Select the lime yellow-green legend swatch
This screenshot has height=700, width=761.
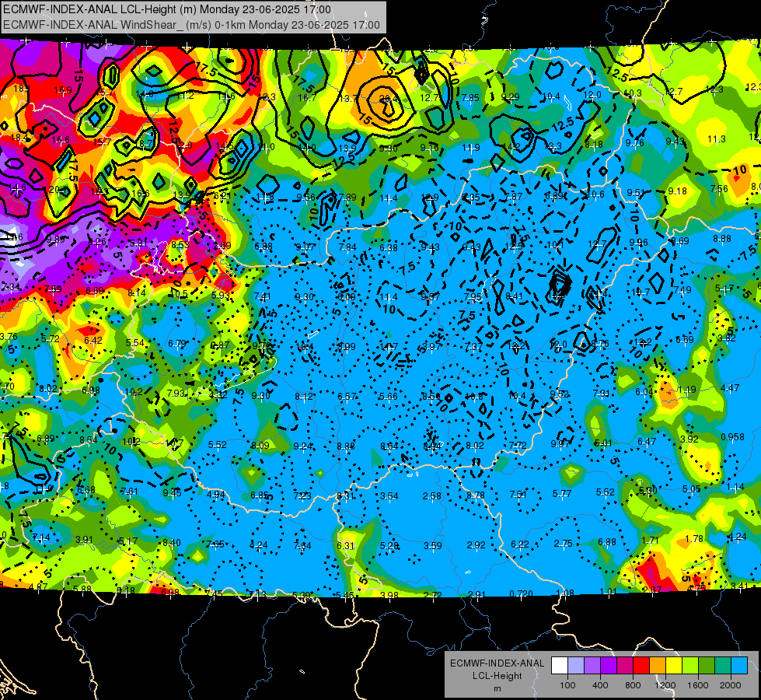690,666
